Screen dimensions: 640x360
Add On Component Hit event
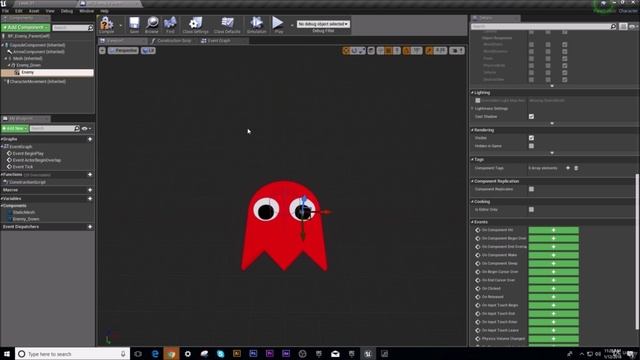553,230
